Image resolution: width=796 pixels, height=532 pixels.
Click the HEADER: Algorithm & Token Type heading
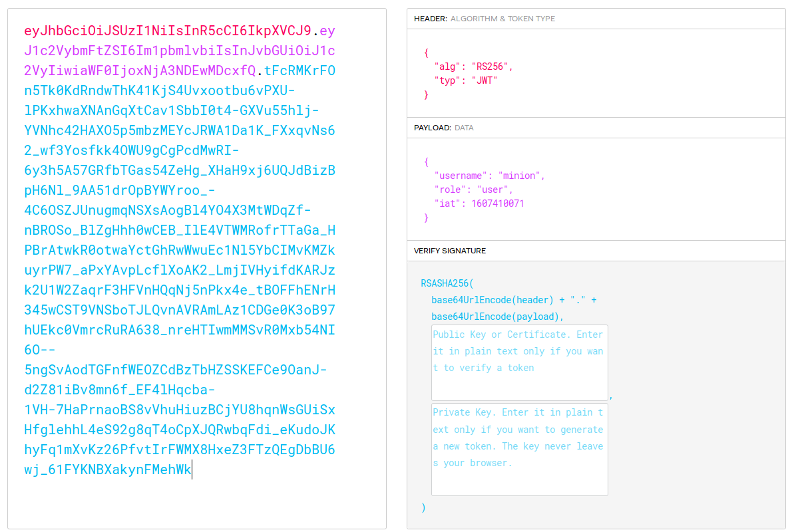(x=484, y=19)
